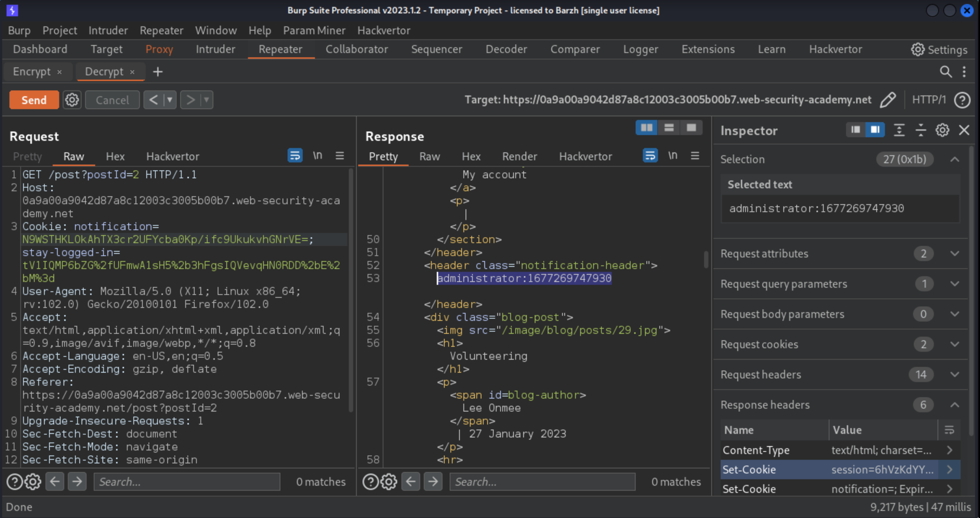This screenshot has height=518, width=980.
Task: Select combined tabbed layout view
Action: [691, 127]
